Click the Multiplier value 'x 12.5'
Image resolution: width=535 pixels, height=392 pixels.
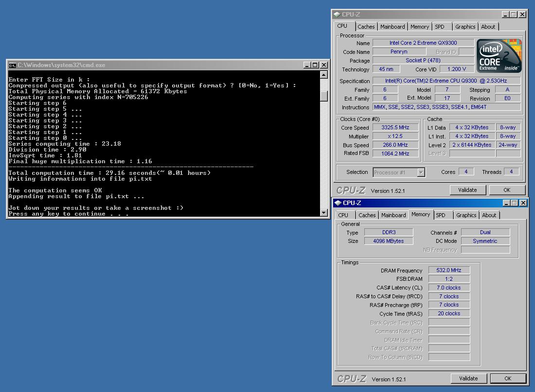(395, 136)
